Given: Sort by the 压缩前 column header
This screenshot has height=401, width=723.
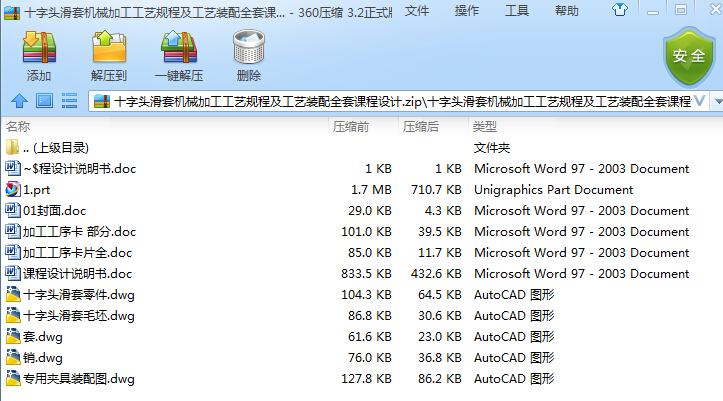Looking at the screenshot, I should 351,126.
